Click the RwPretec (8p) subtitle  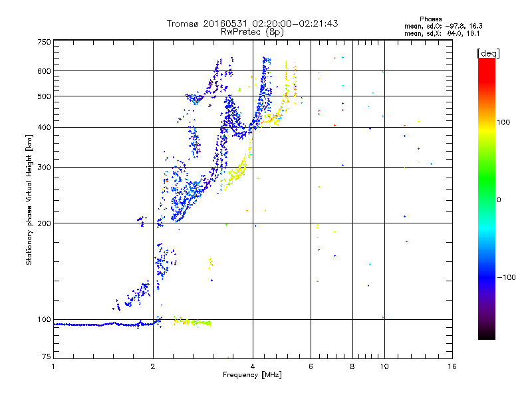pos(252,31)
